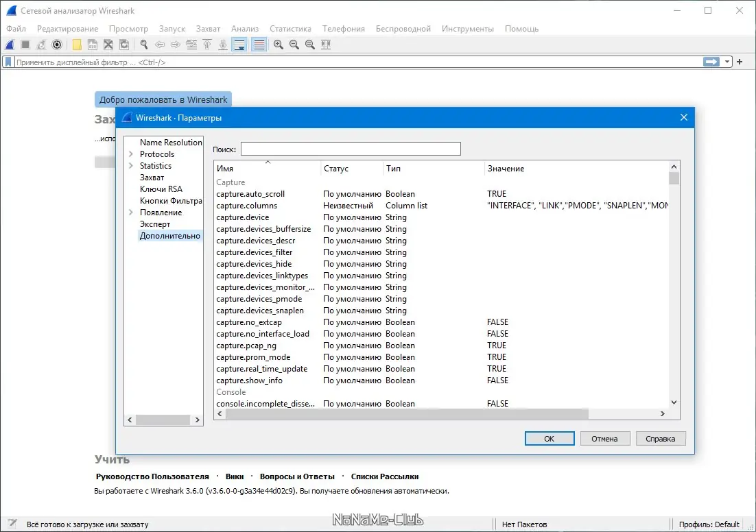Screen dimensions: 756x532
Task: Click the open capture file folder icon
Action: (77, 45)
